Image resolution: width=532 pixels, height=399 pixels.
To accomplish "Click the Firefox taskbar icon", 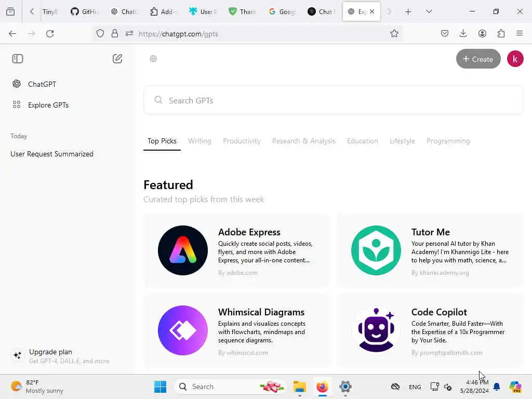I will 322,387.
